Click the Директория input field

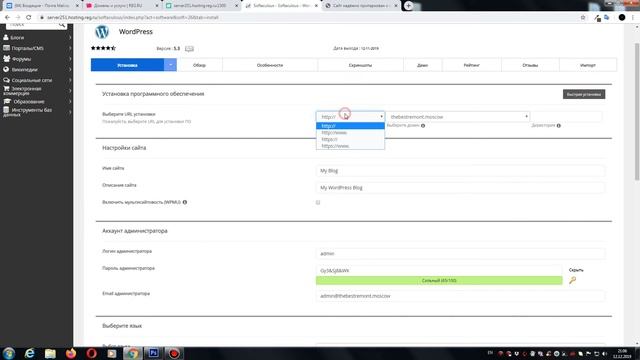(x=567, y=117)
